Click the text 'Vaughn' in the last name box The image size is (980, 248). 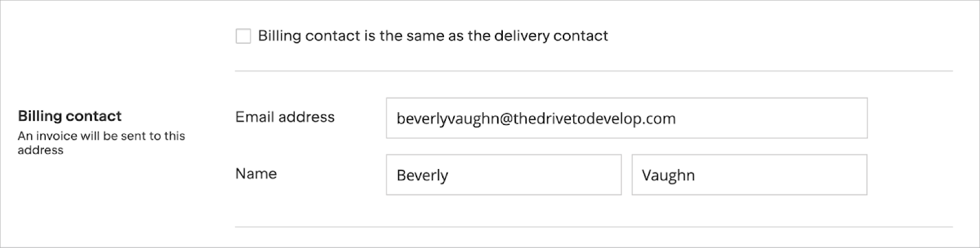pos(668,176)
